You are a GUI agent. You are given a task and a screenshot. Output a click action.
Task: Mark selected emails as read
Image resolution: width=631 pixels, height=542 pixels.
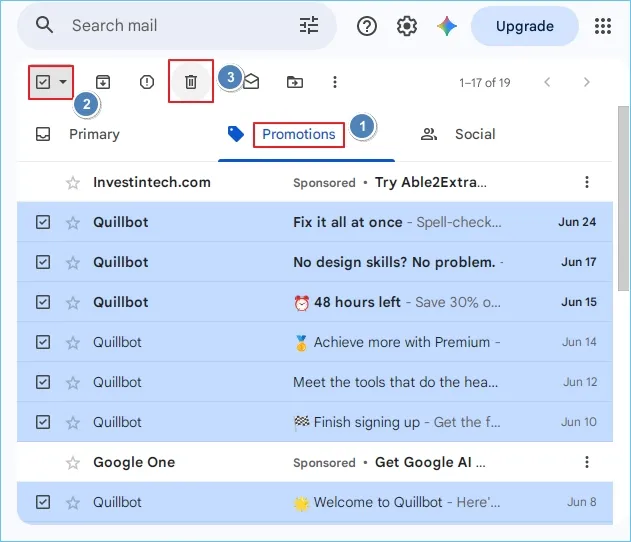click(252, 82)
